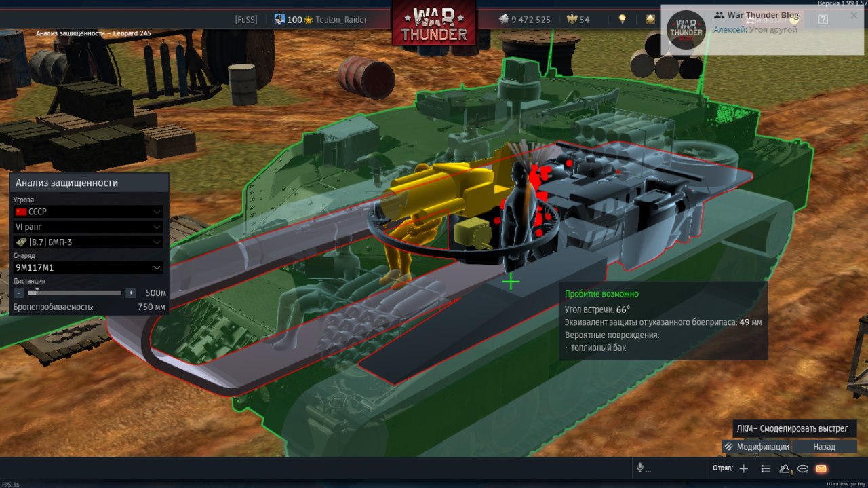Open War Thunder Blog chat notification

764,30
